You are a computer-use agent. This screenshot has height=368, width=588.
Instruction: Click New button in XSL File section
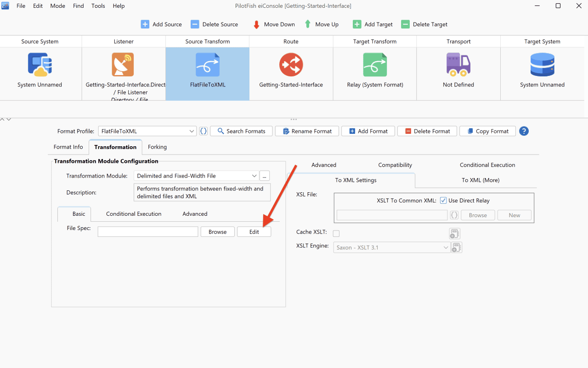click(514, 215)
